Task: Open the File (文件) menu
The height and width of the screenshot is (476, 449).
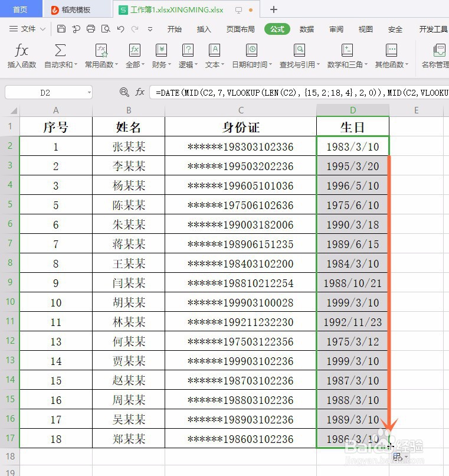Action: (27, 29)
